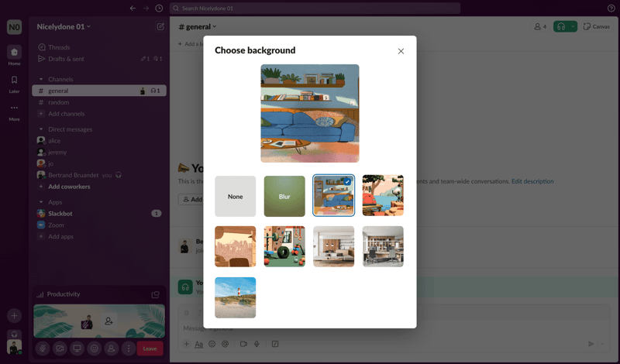Viewport: 620px width, 364px height.
Task: Click the N0 workspace icon
Action: [14, 27]
